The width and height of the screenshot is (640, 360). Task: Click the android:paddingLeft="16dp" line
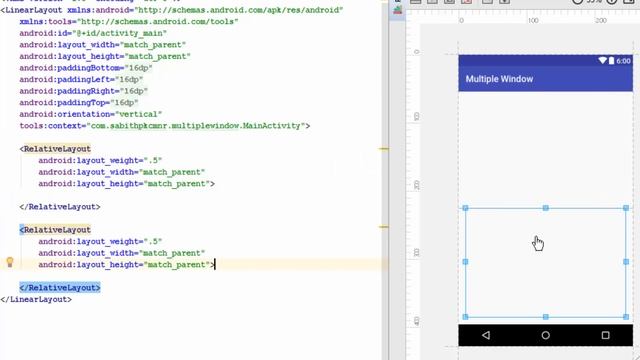pos(81,79)
